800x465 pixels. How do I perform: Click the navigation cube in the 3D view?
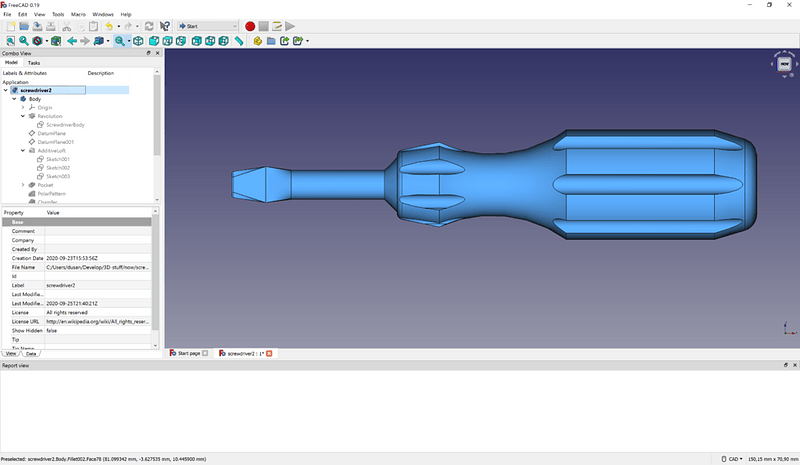(784, 64)
